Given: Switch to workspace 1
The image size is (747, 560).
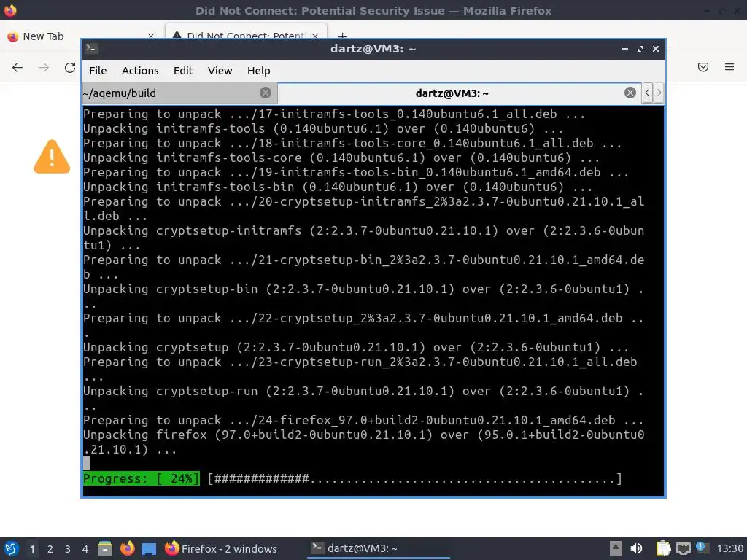Looking at the screenshot, I should pos(32,549).
